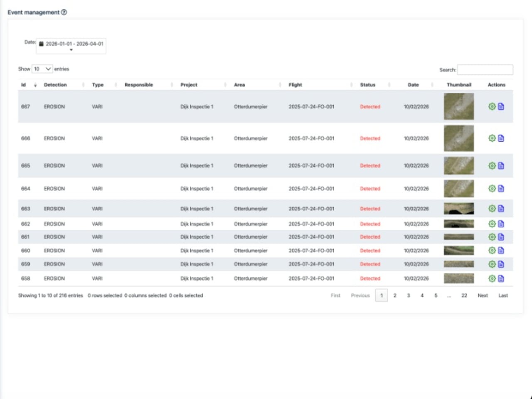Screen dimensions: 532x399
Task: Focus the Search input field
Action: 485,70
